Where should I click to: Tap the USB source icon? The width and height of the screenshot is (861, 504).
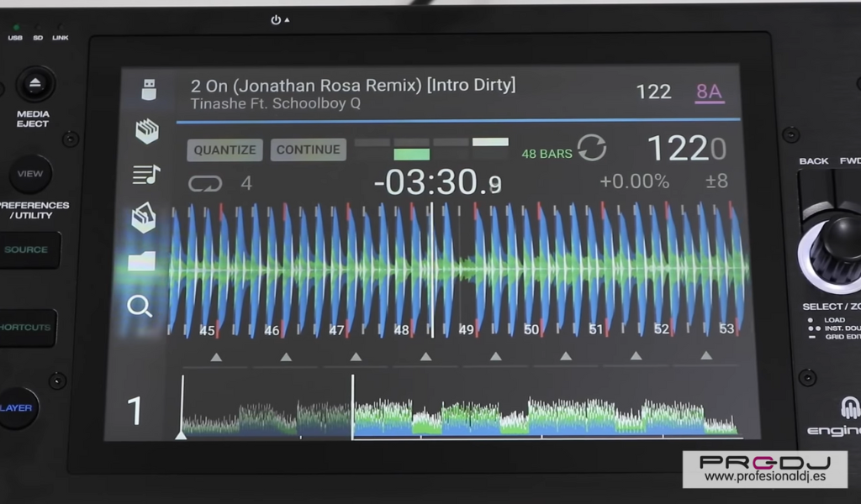[x=149, y=89]
